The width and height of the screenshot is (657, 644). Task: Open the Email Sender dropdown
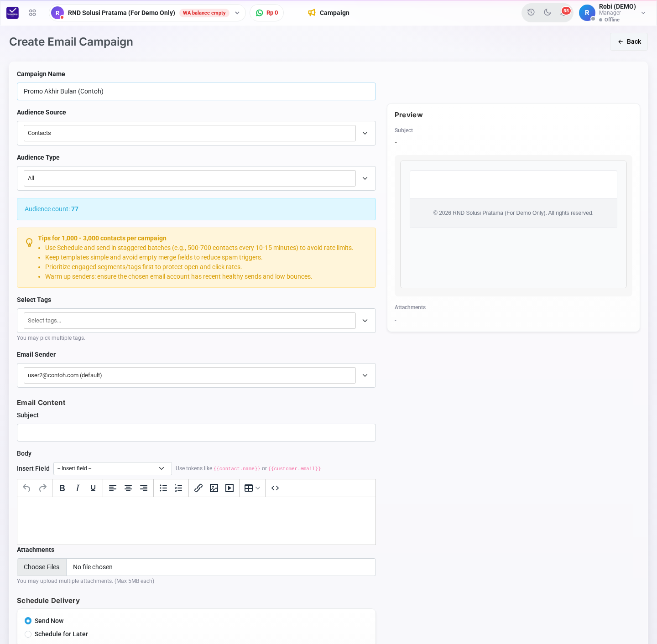point(196,375)
